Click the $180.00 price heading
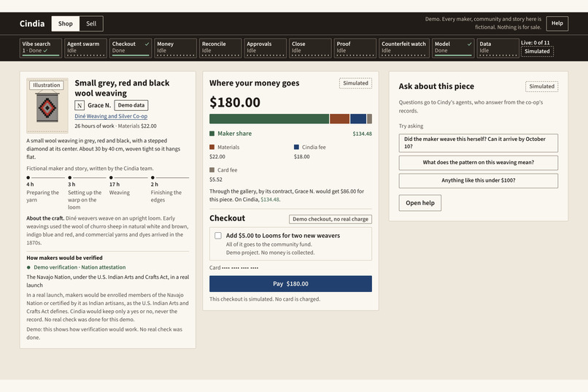Image resolution: width=588 pixels, height=392 pixels. 235,102
